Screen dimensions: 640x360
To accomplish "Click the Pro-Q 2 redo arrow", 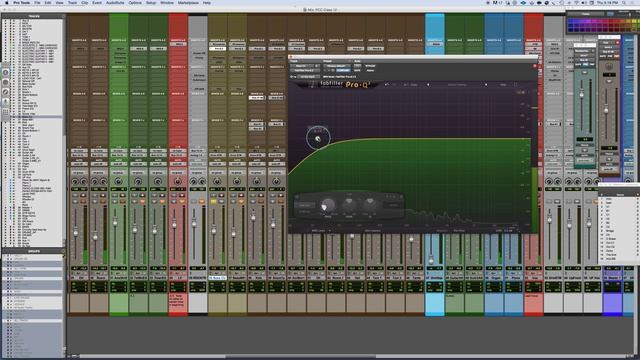I will (394, 84).
